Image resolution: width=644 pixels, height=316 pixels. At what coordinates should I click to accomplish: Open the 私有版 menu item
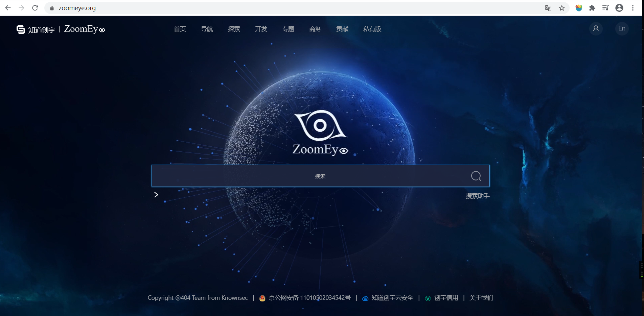pyautogui.click(x=372, y=29)
